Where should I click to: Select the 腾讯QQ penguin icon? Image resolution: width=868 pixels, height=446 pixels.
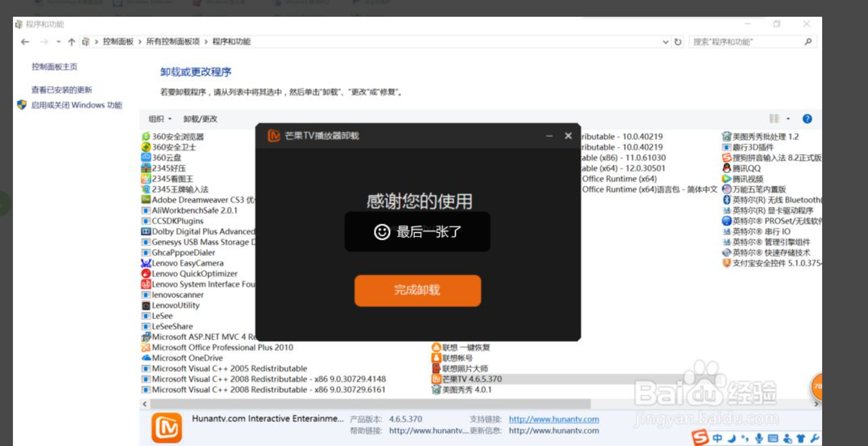click(x=727, y=168)
